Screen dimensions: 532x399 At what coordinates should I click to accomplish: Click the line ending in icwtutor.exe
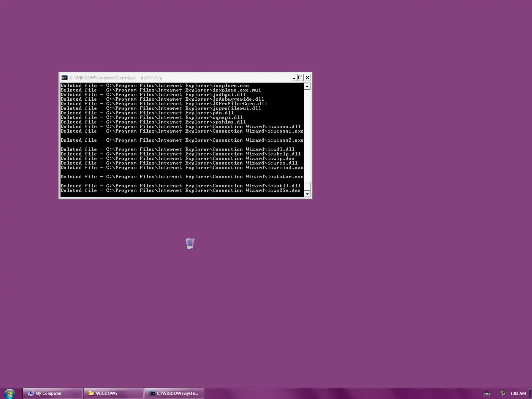(x=182, y=177)
